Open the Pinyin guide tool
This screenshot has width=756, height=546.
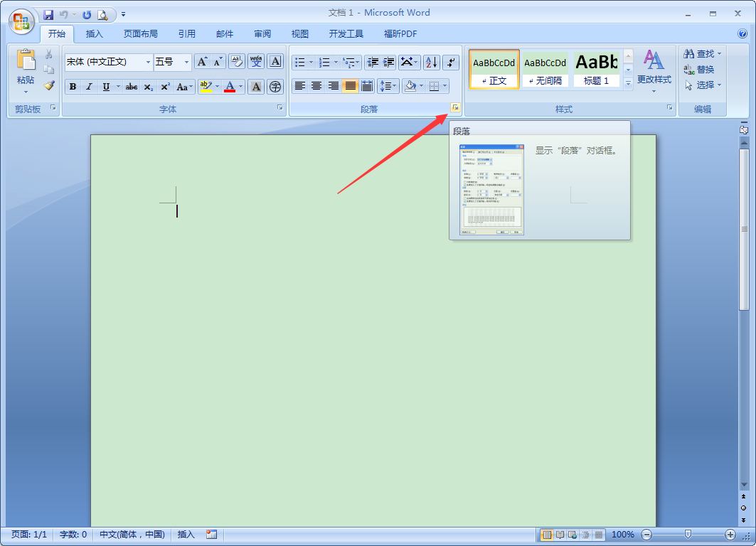255,62
